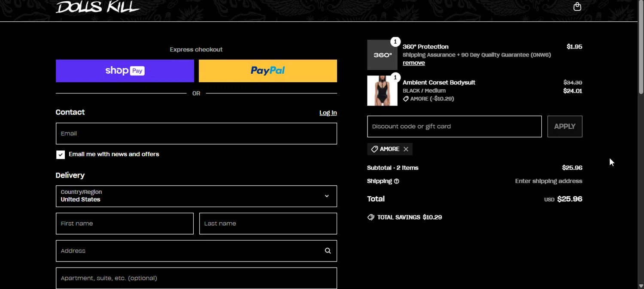Pay with Shop Pay
The height and width of the screenshot is (289, 644).
coord(125,71)
